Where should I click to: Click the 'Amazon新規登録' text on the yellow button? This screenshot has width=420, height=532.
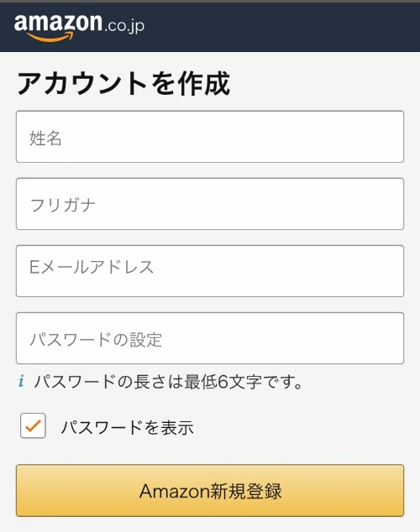pyautogui.click(x=211, y=491)
